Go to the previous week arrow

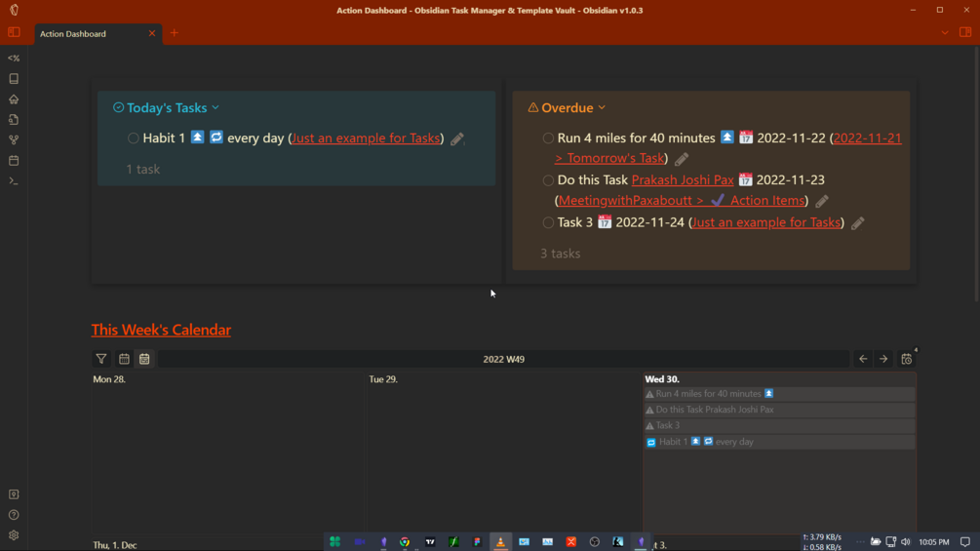click(863, 359)
